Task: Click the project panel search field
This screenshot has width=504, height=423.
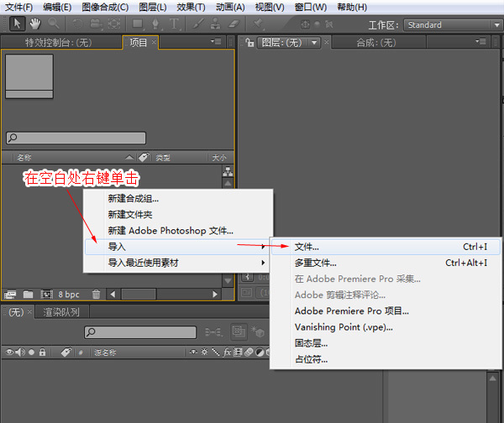Action: pyautogui.click(x=76, y=138)
